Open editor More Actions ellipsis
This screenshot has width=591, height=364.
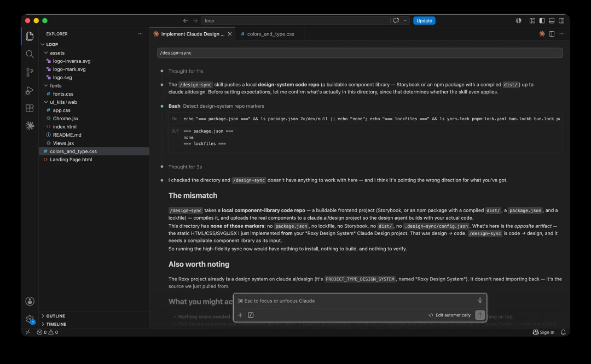(x=561, y=34)
